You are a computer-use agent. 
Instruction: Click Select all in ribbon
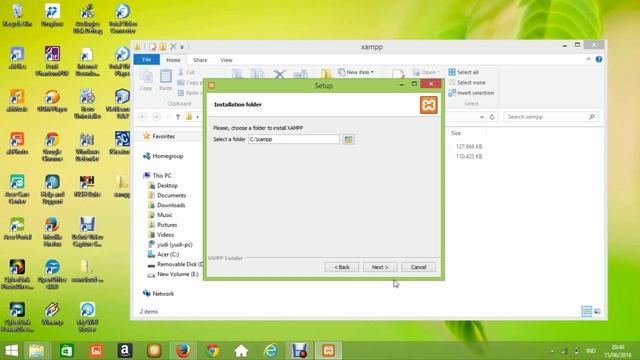[464, 72]
